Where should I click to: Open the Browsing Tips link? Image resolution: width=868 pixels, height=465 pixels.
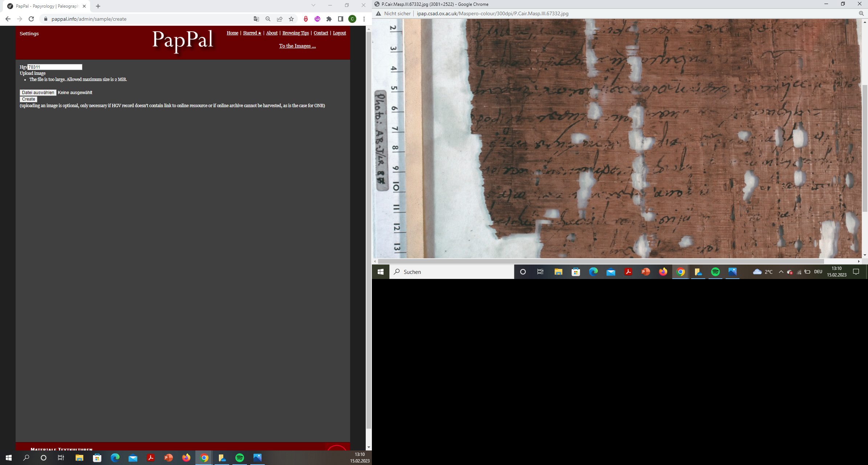296,33
